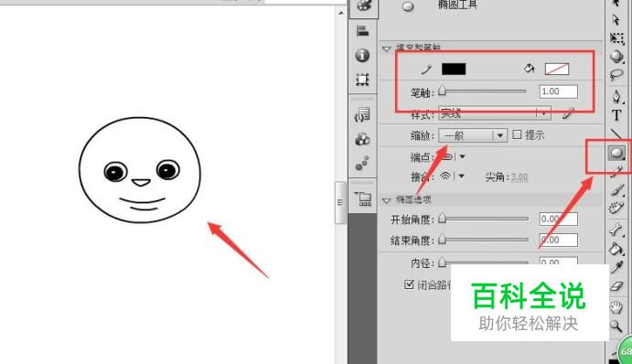Viewport: 632px width, 364px height.
Task: Collapse the 填充和笔触 section
Action: coord(387,48)
